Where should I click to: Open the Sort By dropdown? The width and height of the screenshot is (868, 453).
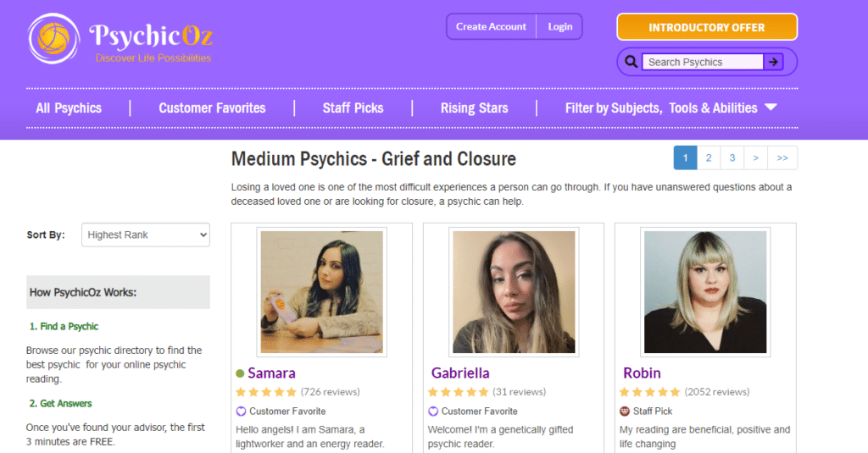click(x=146, y=235)
